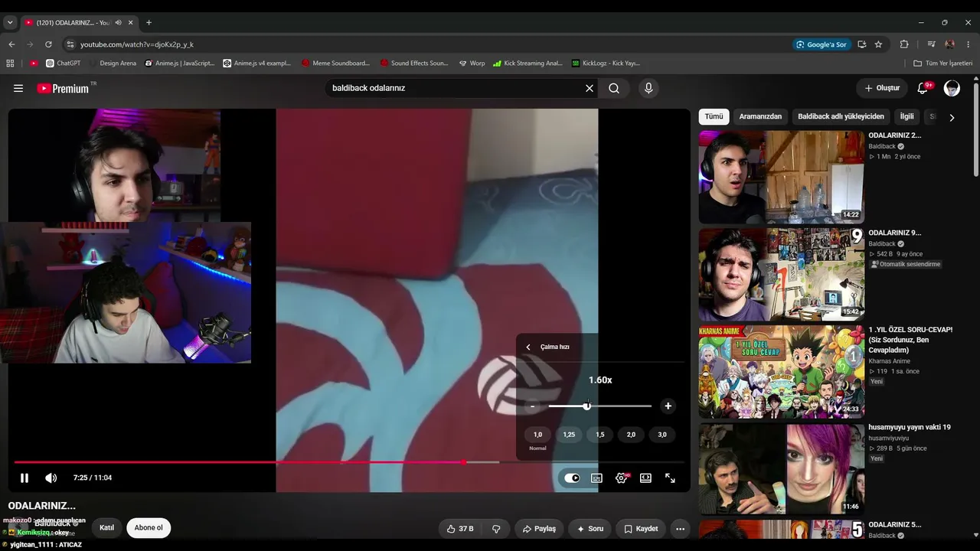Reload the page
Screen dimensions: 980x551
48,44
